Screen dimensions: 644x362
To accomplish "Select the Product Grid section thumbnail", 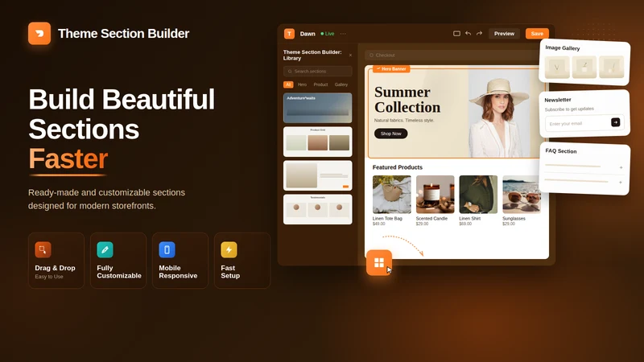I will (317, 142).
